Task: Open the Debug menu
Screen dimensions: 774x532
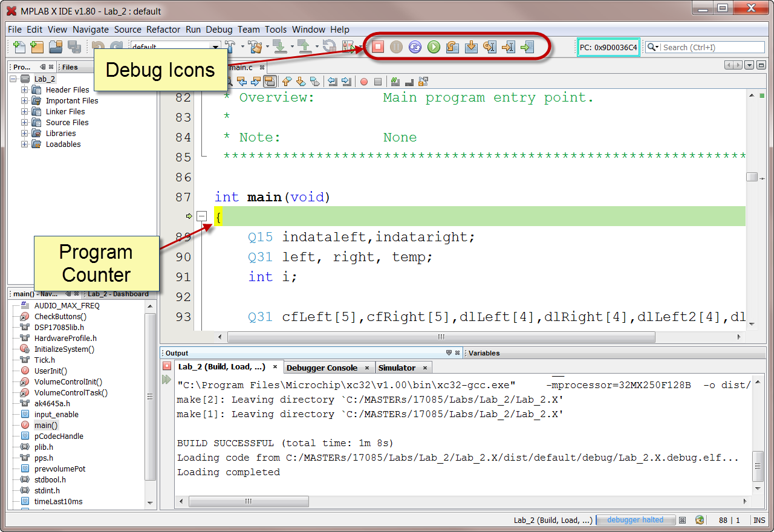Action: (x=219, y=29)
